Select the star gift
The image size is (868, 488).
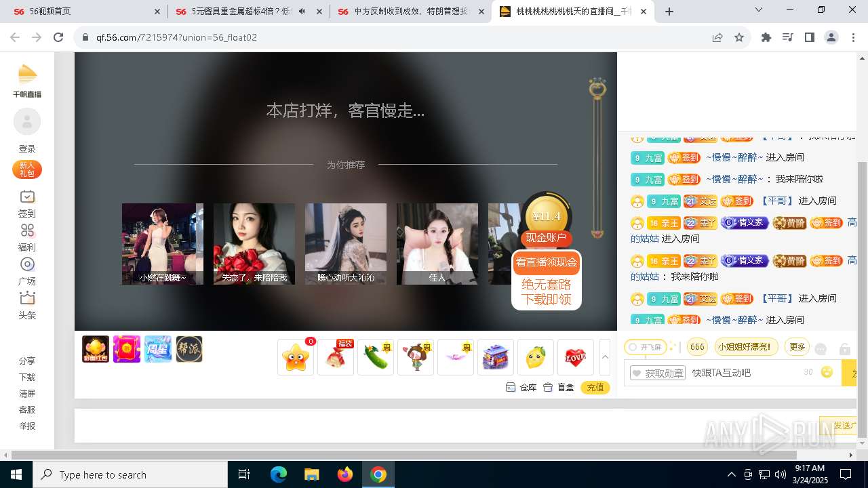296,357
